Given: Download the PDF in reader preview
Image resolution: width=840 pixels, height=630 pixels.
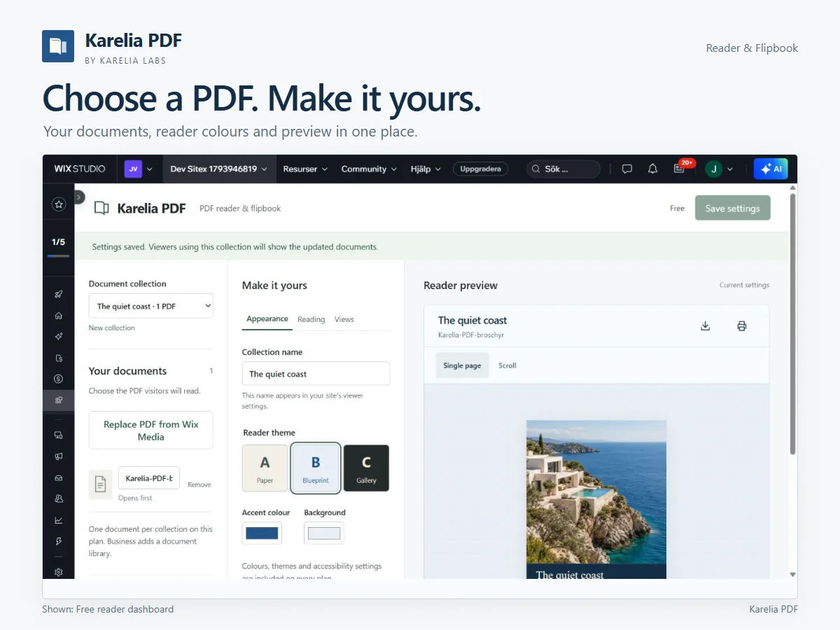Looking at the screenshot, I should (706, 326).
